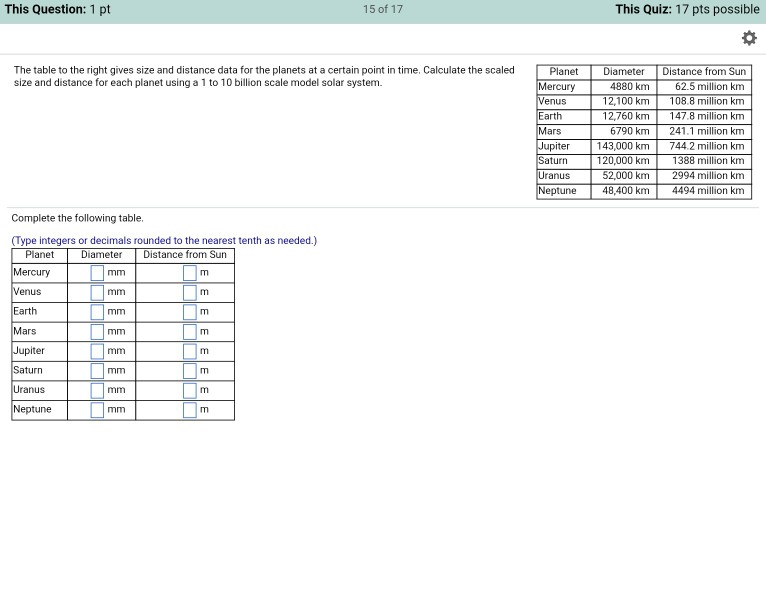Click the '48,400 km' Neptune diameter cell
This screenshot has height=614, width=766.
(624, 191)
